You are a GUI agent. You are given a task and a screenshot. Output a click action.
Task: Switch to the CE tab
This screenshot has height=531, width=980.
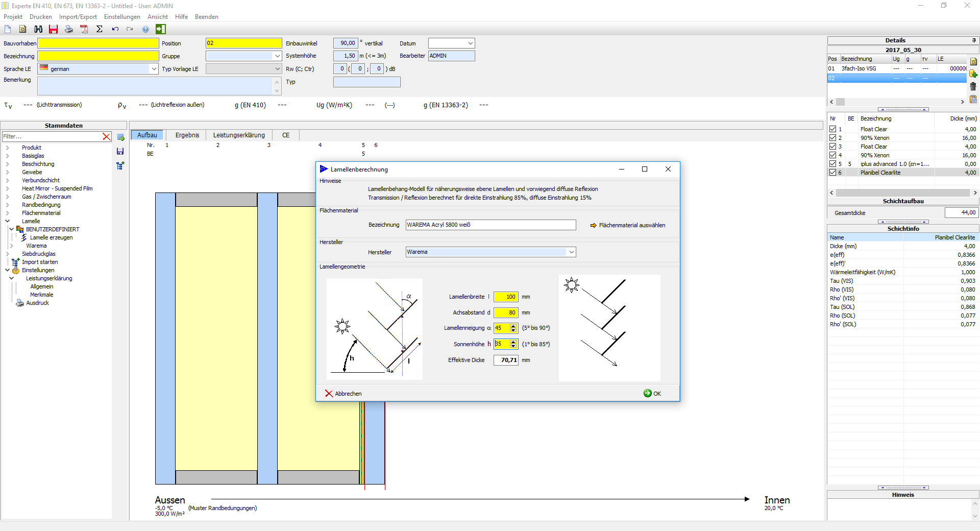coord(286,135)
